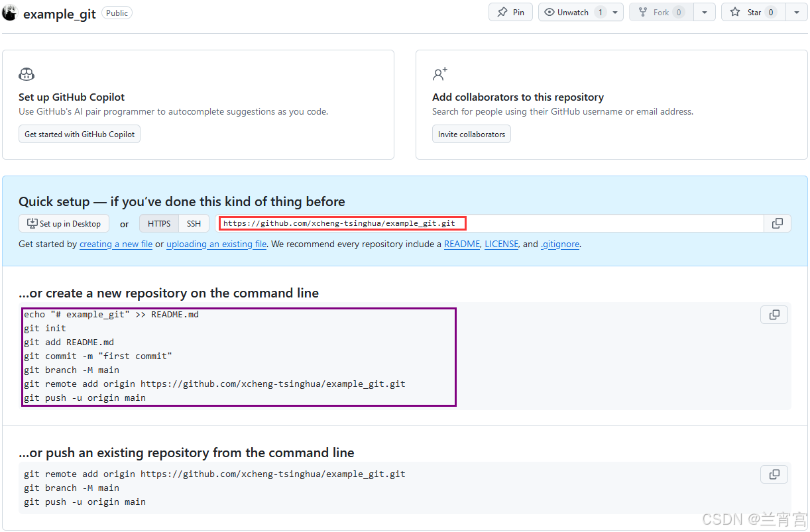The height and width of the screenshot is (532, 810).
Task: Click the watchers count badge 1
Action: click(600, 12)
